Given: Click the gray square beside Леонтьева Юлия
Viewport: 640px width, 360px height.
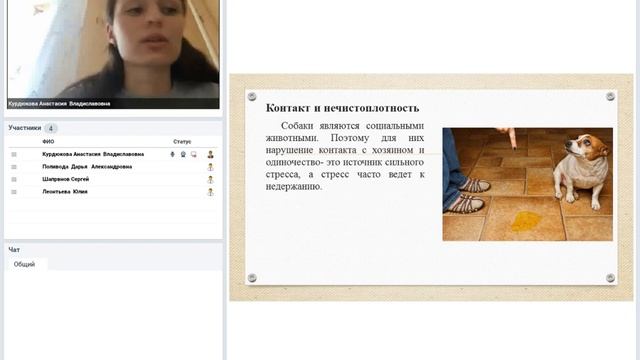Looking at the screenshot, I should (x=14, y=192).
